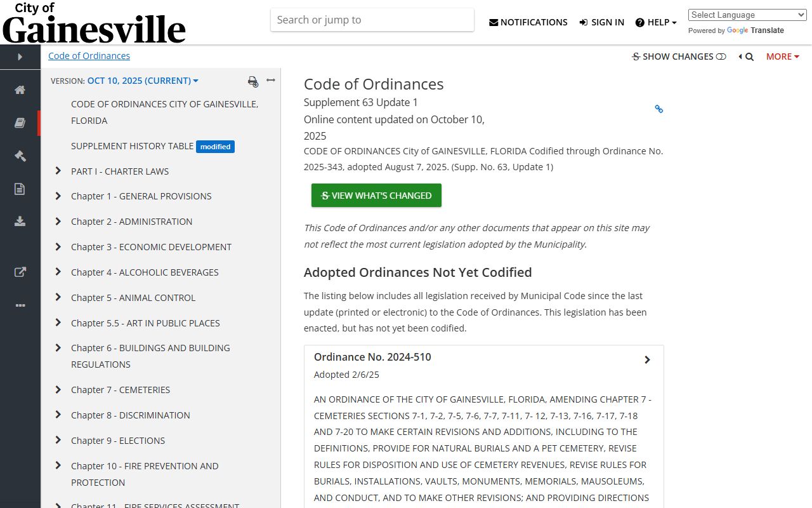Open Notifications in the header
Viewport: 812px width, 508px height.
[x=528, y=22]
